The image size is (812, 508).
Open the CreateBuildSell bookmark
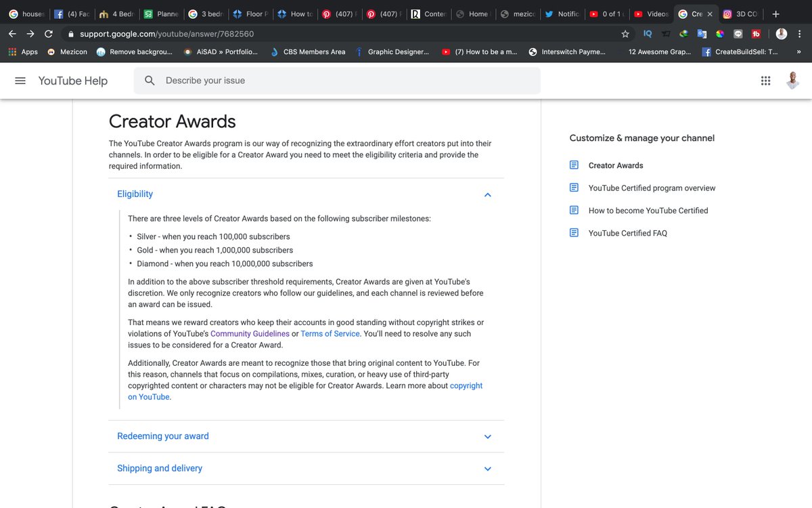coord(740,51)
